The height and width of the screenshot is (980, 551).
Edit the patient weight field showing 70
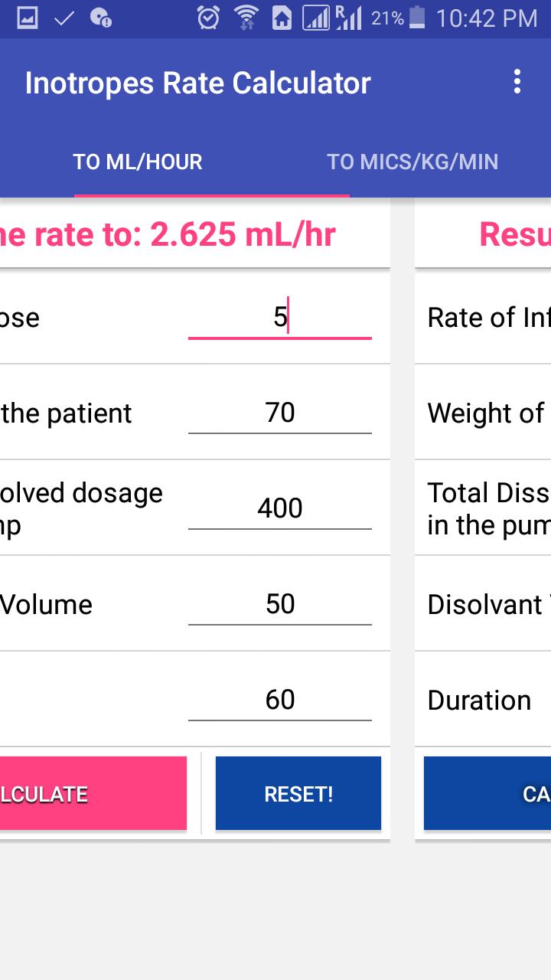tap(280, 413)
